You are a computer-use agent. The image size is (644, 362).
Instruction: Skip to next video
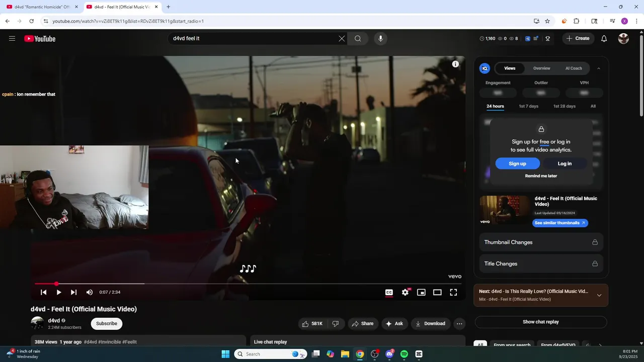coord(73,292)
